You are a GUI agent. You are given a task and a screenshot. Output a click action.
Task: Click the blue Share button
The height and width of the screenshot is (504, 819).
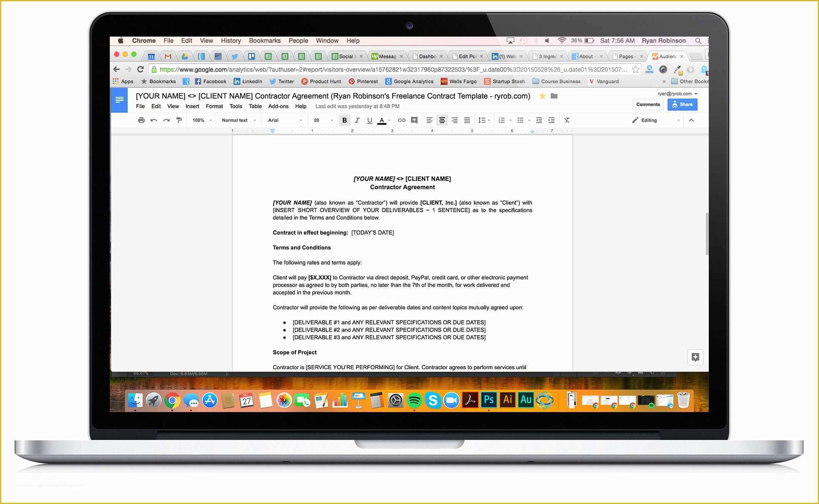[682, 104]
